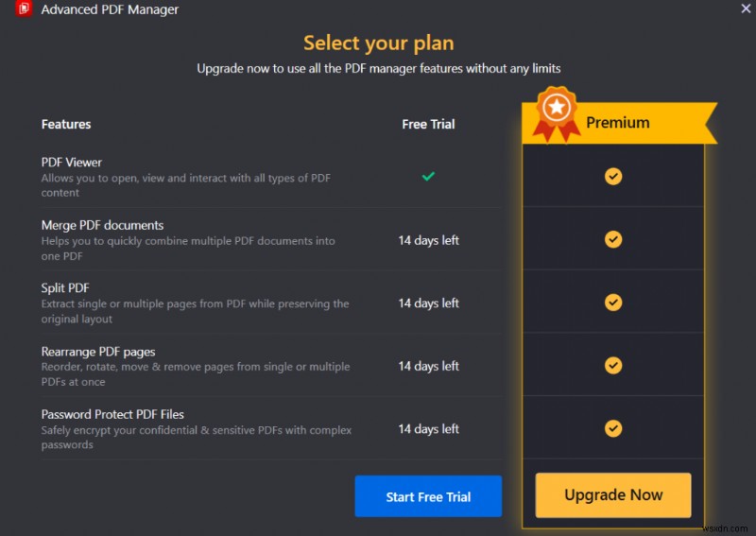Click "14 days left" beside Password Protect PDF Files
Image resolution: width=756 pixels, height=536 pixels.
point(428,428)
